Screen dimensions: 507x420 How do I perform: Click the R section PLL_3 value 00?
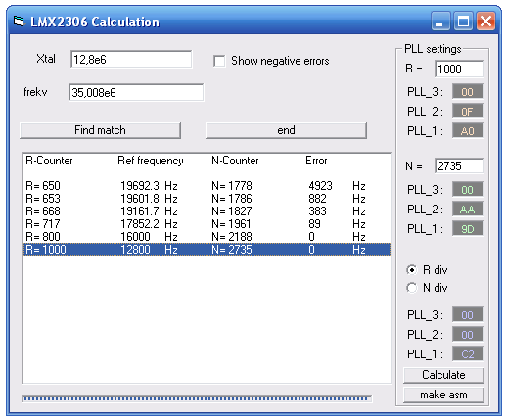[x=467, y=92]
